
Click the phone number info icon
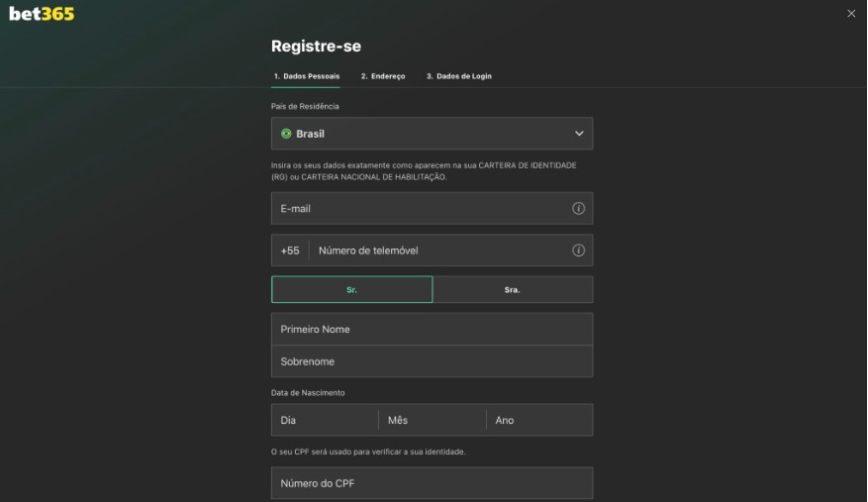coord(578,251)
